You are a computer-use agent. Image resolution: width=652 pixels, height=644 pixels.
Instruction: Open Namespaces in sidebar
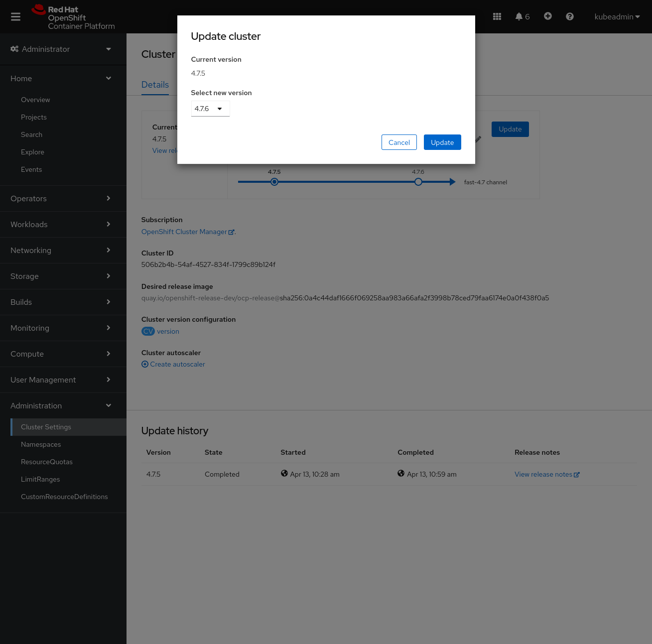tap(41, 444)
